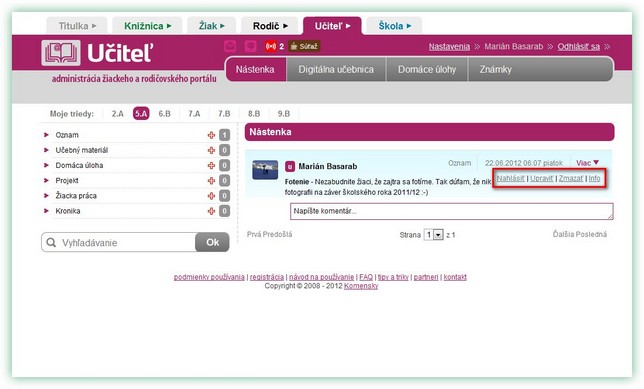644x389 pixels.
Task: Open Domáce úlohy section
Action: pos(427,69)
